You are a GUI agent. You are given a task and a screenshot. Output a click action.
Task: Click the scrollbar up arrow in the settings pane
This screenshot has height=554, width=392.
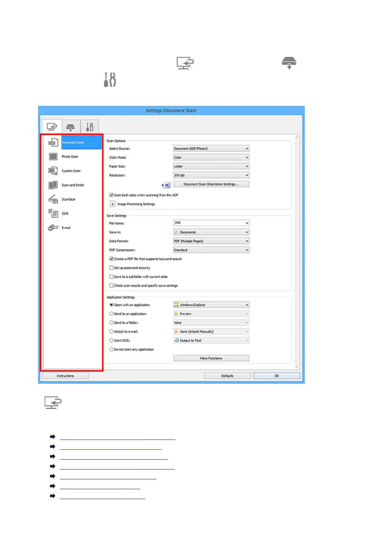click(297, 137)
